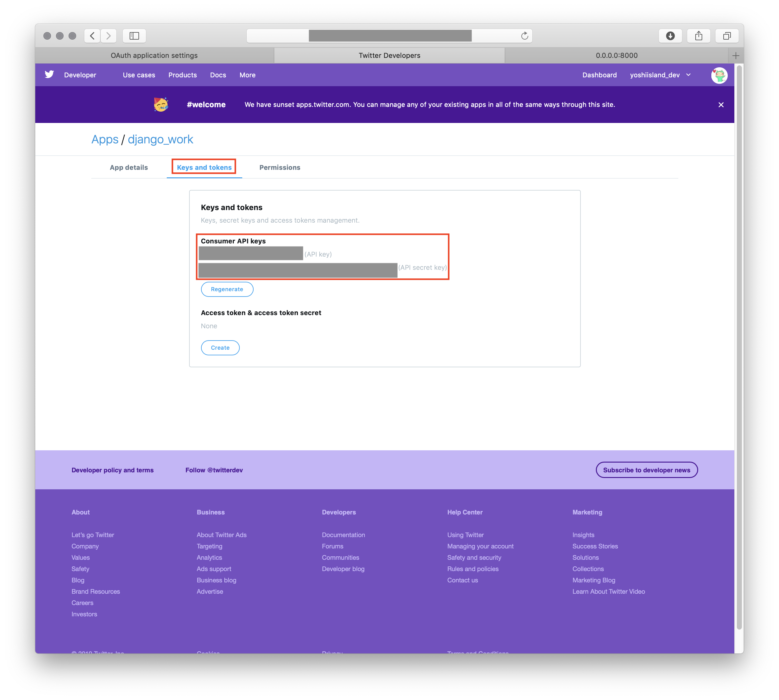779x700 pixels.
Task: Switch to the Twitter Developers browser tab
Action: coord(389,55)
